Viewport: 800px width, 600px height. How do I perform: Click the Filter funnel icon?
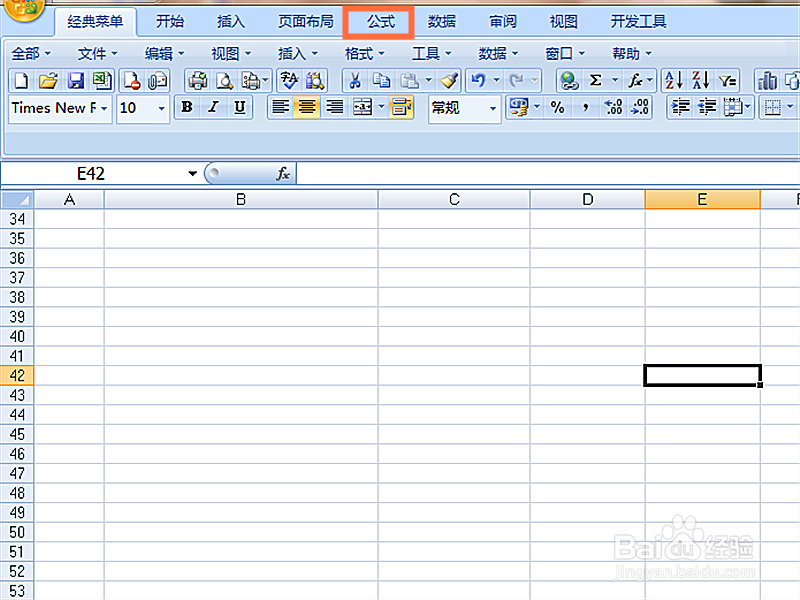[727, 81]
